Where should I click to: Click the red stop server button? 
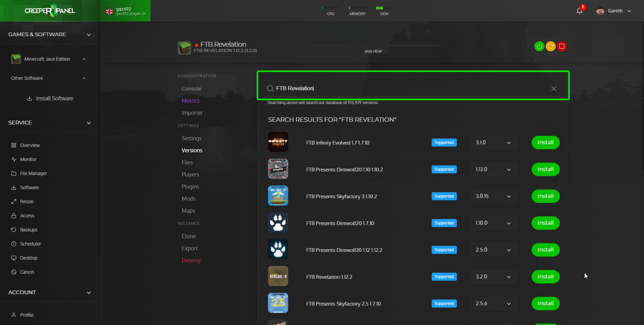pyautogui.click(x=562, y=46)
